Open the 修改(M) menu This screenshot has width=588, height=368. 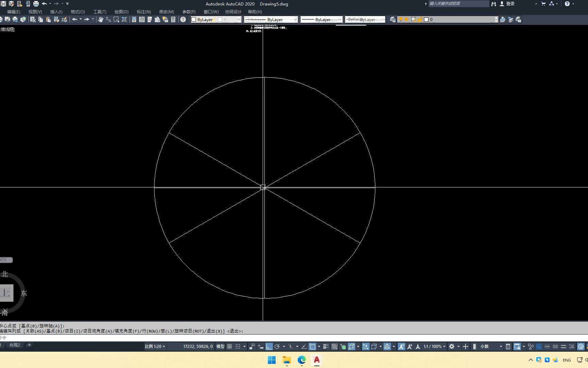pyautogui.click(x=167, y=12)
